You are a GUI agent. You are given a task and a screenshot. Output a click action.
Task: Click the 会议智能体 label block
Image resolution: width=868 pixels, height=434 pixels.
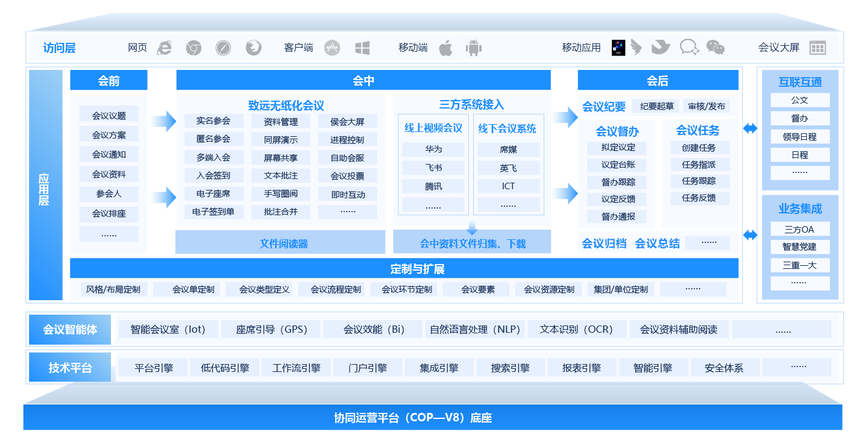tap(70, 329)
